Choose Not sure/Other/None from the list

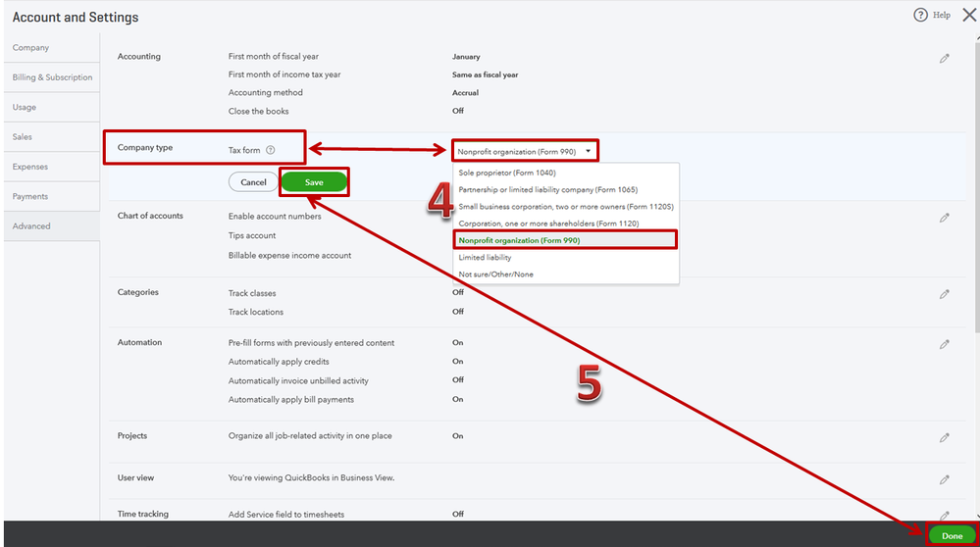[495, 274]
